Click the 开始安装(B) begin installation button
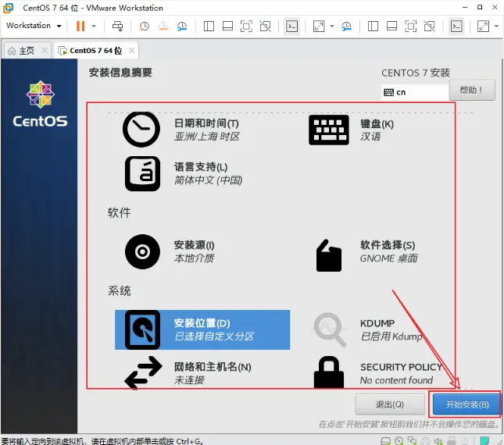The width and height of the screenshot is (504, 445). pos(466,404)
